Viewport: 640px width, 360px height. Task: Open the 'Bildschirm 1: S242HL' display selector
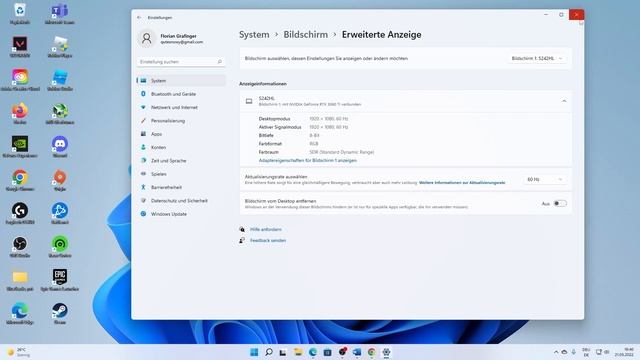[x=537, y=58]
